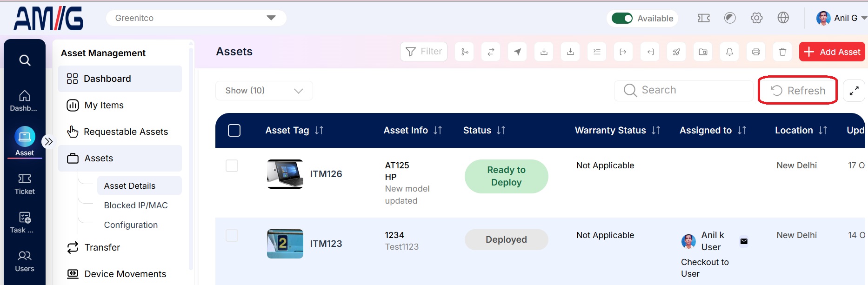
Task: Open My Items in the sidebar menu
Action: coord(120,105)
